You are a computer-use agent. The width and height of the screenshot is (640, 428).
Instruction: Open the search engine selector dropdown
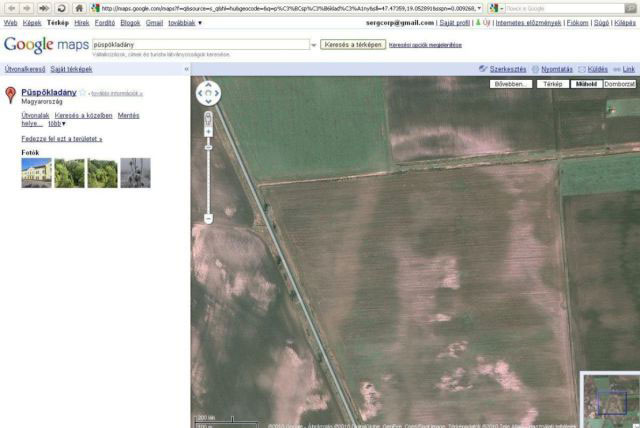pos(496,8)
